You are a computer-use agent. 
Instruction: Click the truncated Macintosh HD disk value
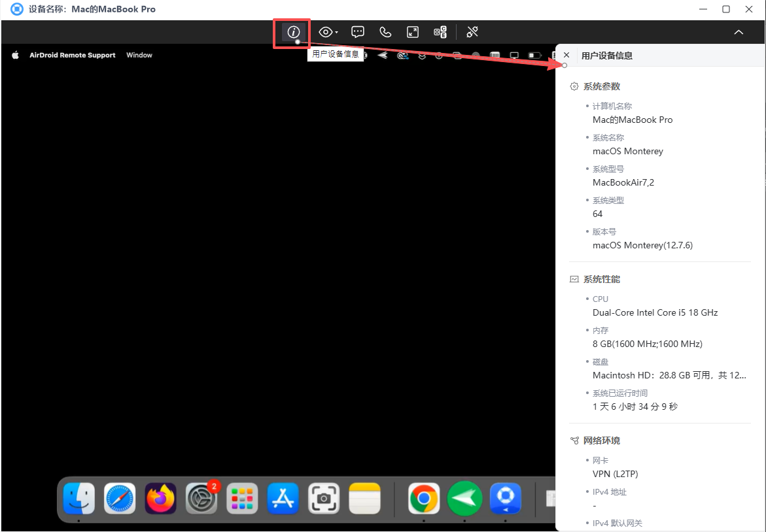click(x=669, y=375)
